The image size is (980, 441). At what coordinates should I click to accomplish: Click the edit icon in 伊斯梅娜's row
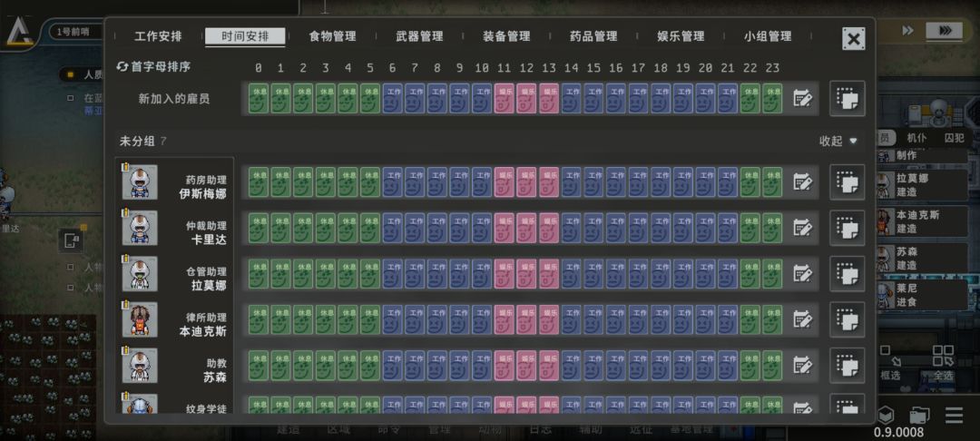[802, 181]
